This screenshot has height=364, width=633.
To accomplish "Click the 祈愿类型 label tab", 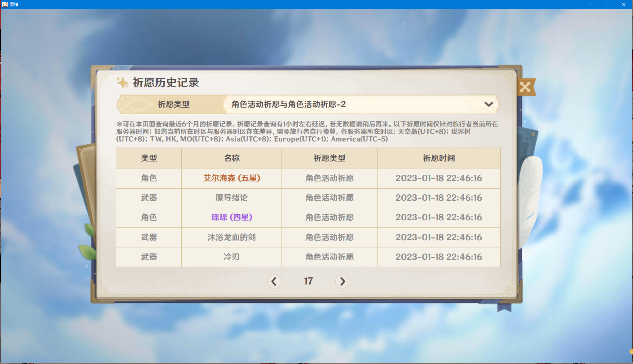I will coord(173,104).
